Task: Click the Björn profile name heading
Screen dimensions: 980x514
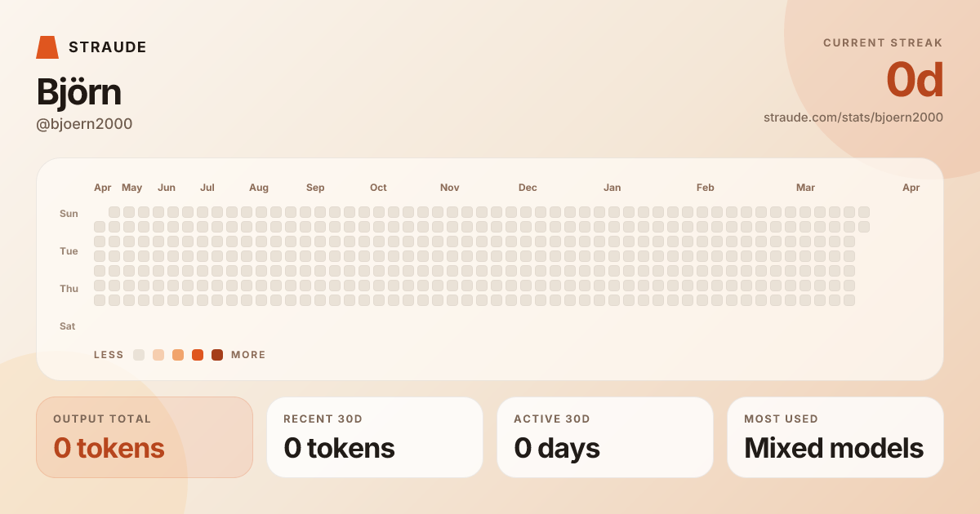Action: (79, 92)
